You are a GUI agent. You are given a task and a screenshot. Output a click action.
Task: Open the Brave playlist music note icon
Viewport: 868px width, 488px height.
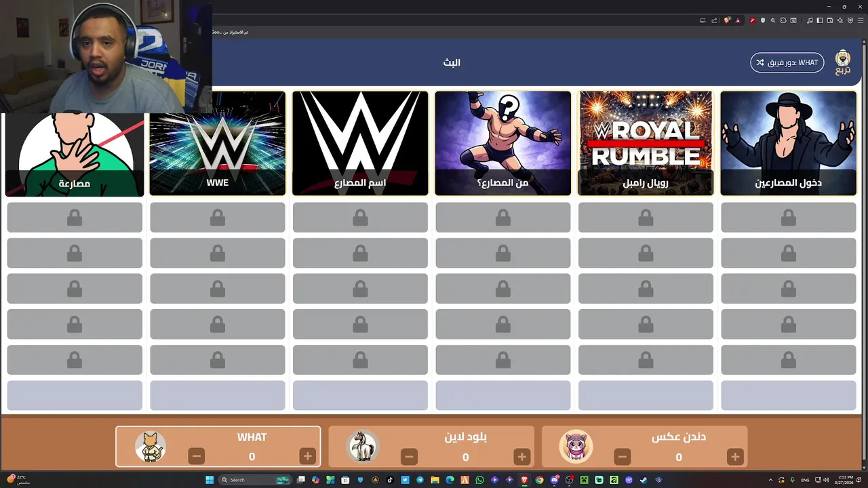click(810, 20)
